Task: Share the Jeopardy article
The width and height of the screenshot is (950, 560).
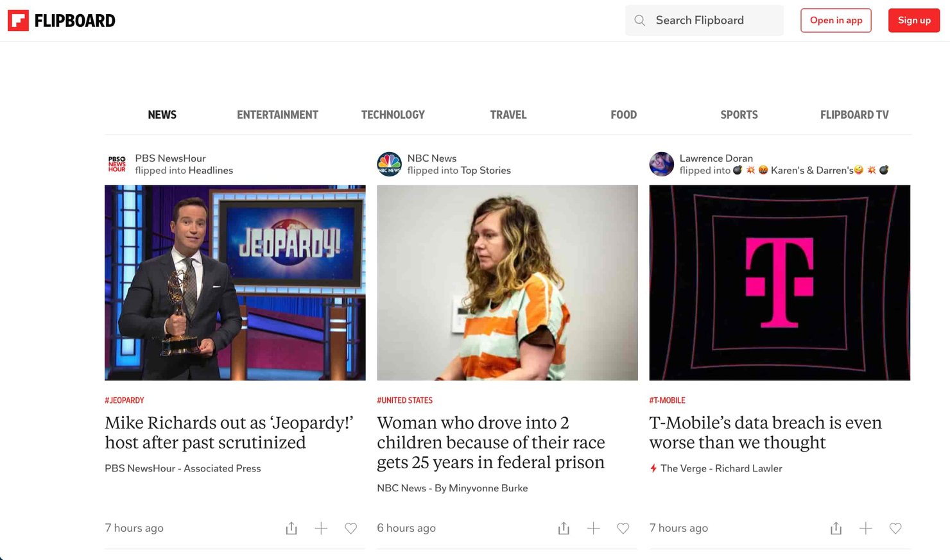Action: coord(291,528)
